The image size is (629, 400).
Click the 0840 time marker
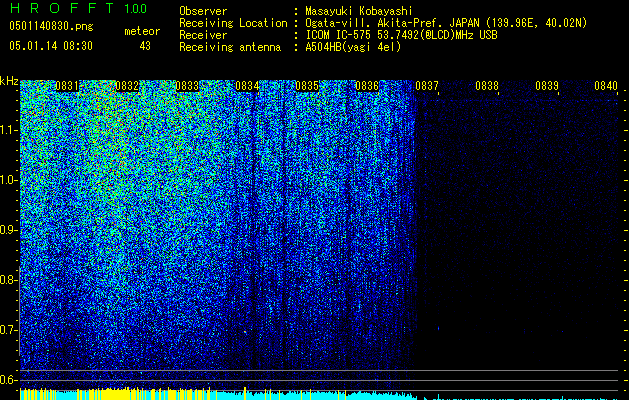(x=606, y=86)
